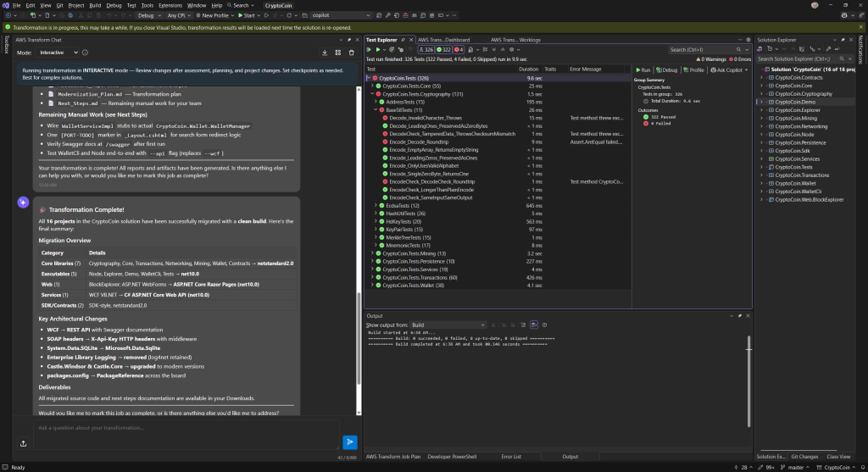This screenshot has height=472, width=868.
Task: Collapse the Base58Tests node
Action: click(x=376, y=110)
